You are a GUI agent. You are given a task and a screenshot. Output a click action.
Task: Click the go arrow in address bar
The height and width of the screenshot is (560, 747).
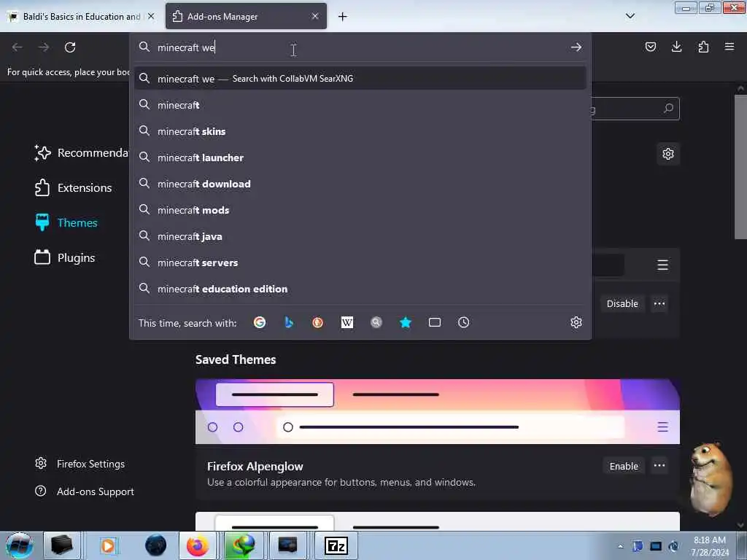tap(576, 47)
